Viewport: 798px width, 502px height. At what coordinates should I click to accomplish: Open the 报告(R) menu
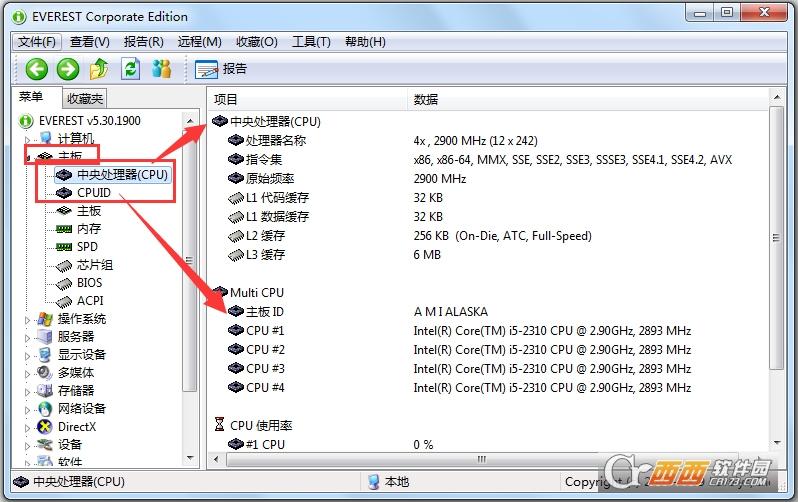click(144, 42)
